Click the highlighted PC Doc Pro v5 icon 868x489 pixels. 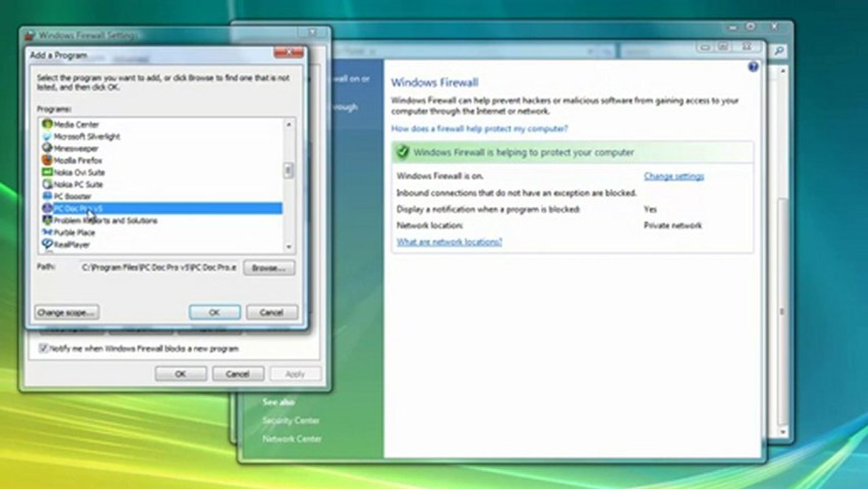pyautogui.click(x=47, y=209)
